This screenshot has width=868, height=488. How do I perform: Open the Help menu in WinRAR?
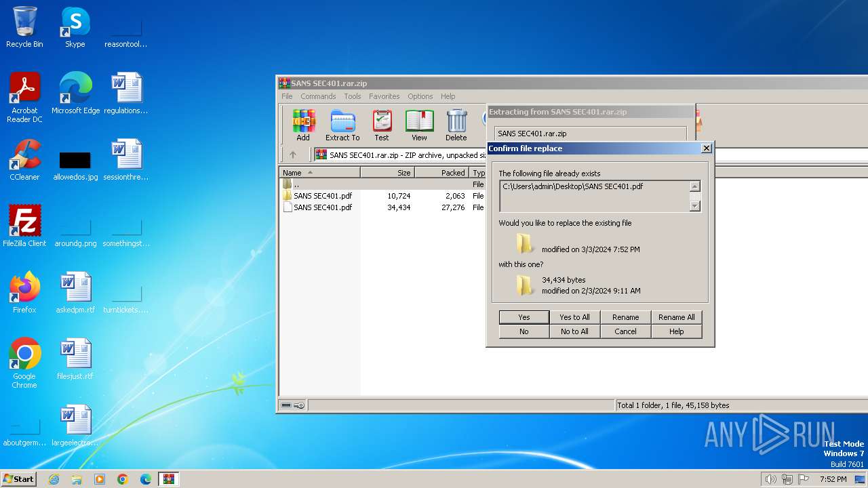(448, 96)
